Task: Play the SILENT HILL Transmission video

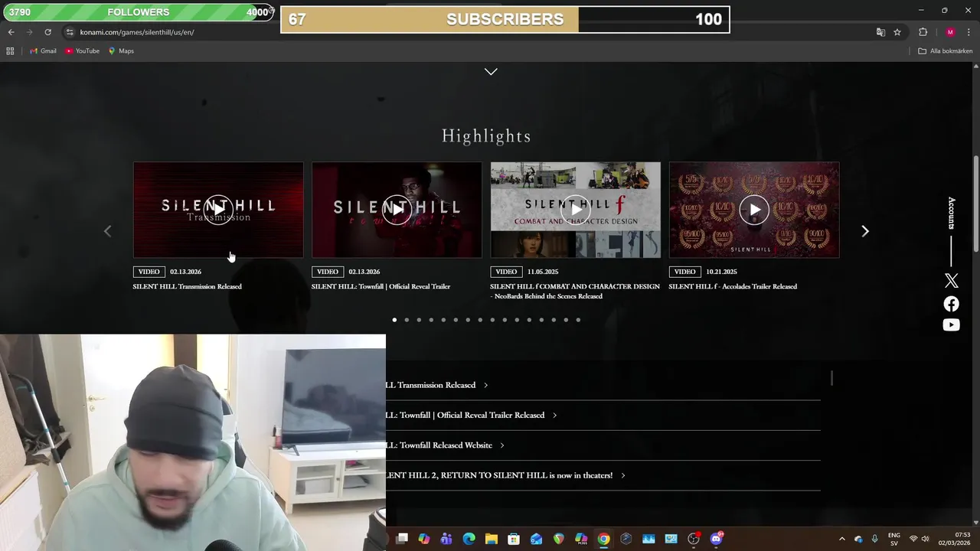Action: 218,210
